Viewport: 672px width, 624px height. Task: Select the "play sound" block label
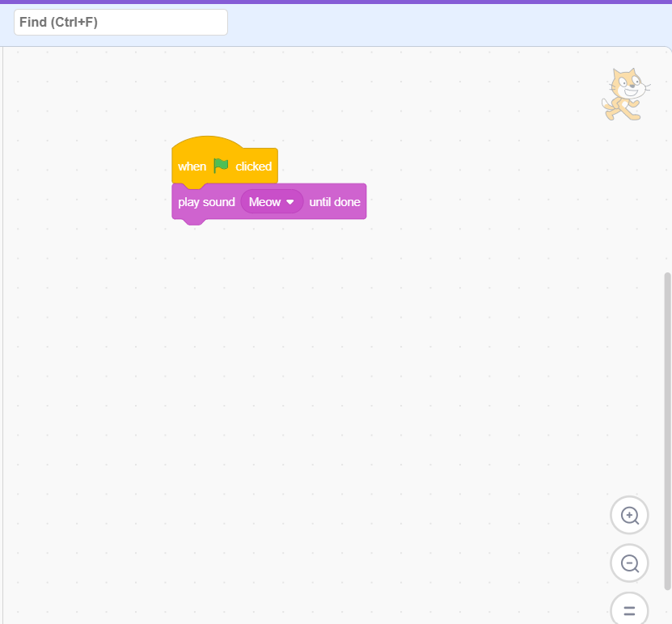pos(206,202)
